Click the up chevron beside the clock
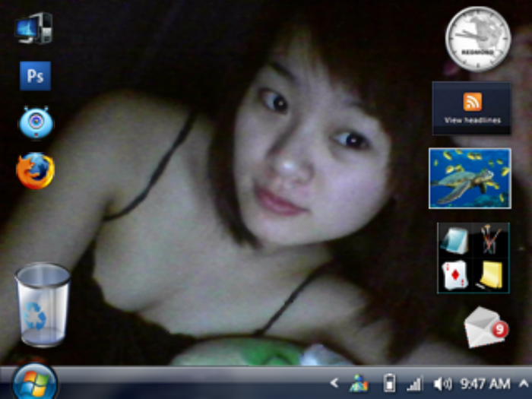The height and width of the screenshot is (399, 532). point(524,384)
